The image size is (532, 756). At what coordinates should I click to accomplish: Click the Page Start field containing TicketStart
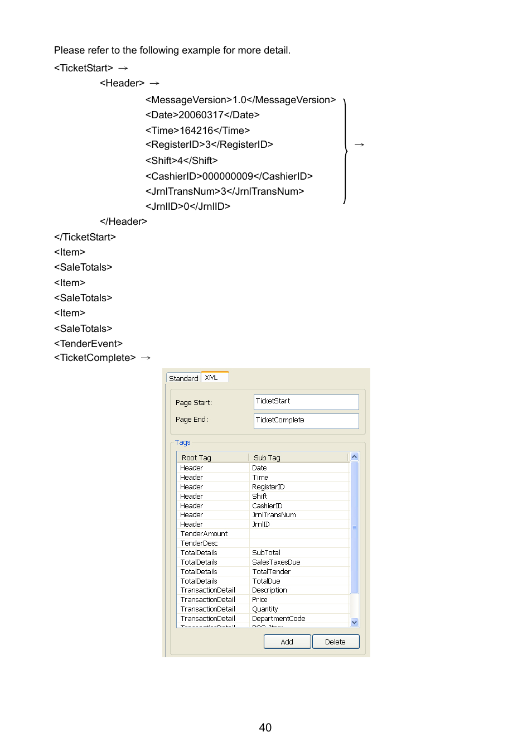[x=306, y=402]
